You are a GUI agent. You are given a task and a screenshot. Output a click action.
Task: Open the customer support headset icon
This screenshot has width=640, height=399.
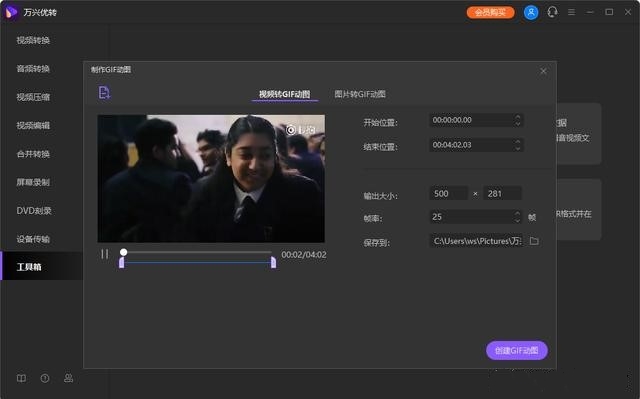coord(552,12)
